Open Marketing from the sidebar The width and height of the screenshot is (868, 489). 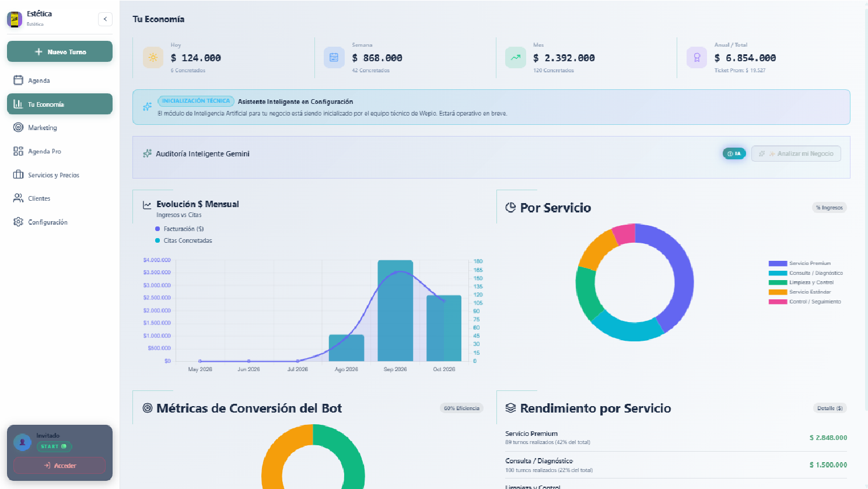pos(60,128)
